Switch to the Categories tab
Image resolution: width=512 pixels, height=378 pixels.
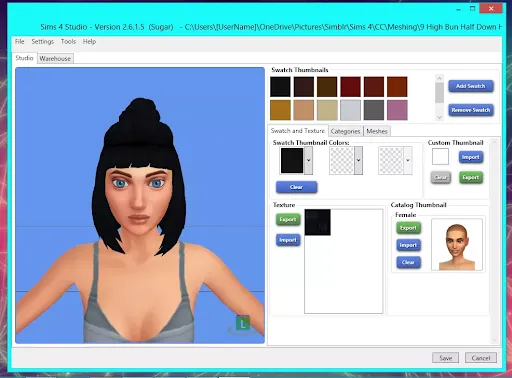345,131
